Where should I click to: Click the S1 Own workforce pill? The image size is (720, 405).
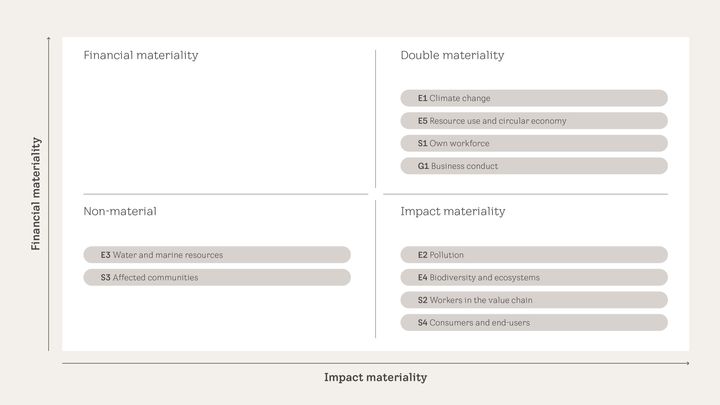click(534, 143)
